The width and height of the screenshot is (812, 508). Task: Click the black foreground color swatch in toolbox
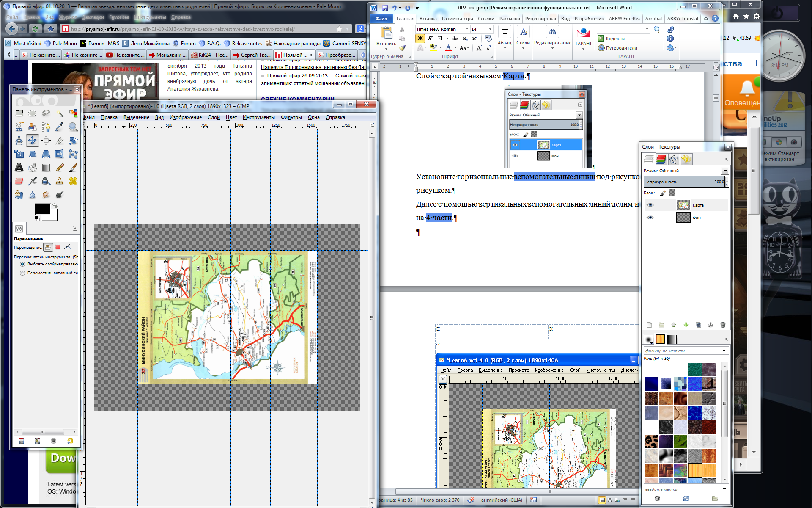(42, 209)
